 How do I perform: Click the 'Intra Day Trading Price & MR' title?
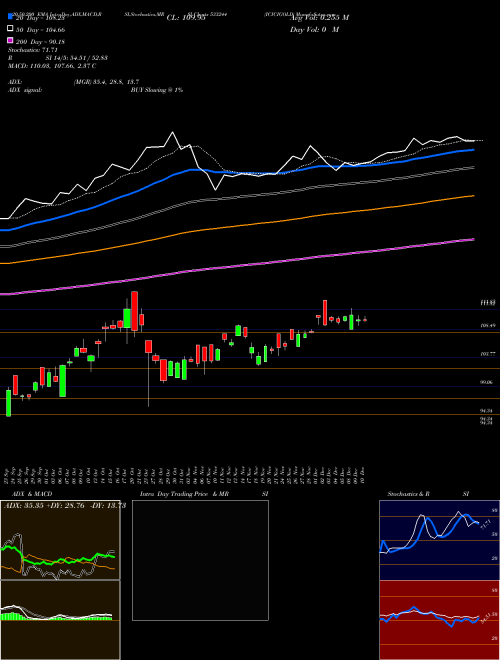(184, 494)
